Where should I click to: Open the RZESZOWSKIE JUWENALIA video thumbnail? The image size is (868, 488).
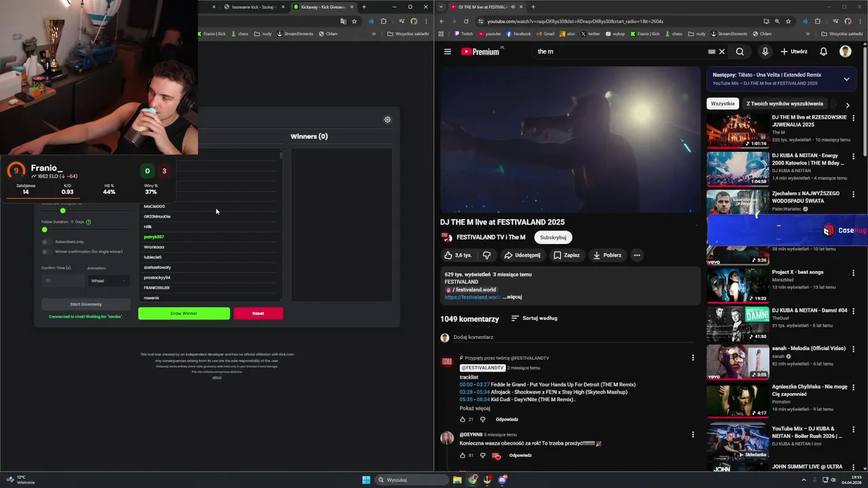[737, 130]
